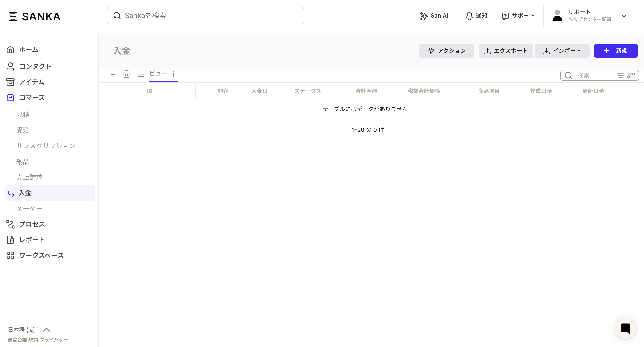Click the 新規 button

point(616,51)
